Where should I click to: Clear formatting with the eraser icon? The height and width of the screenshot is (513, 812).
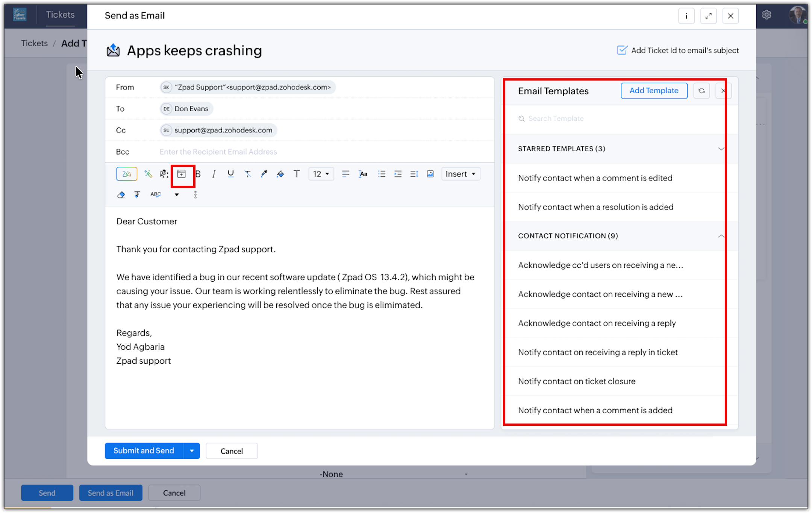tap(121, 194)
